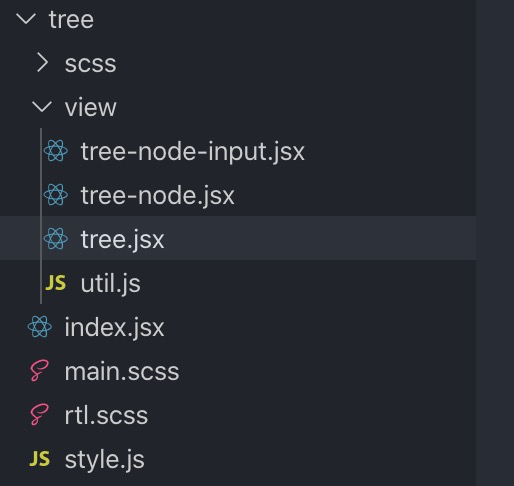
Task: Open util.js in the view folder
Action: coord(111,283)
